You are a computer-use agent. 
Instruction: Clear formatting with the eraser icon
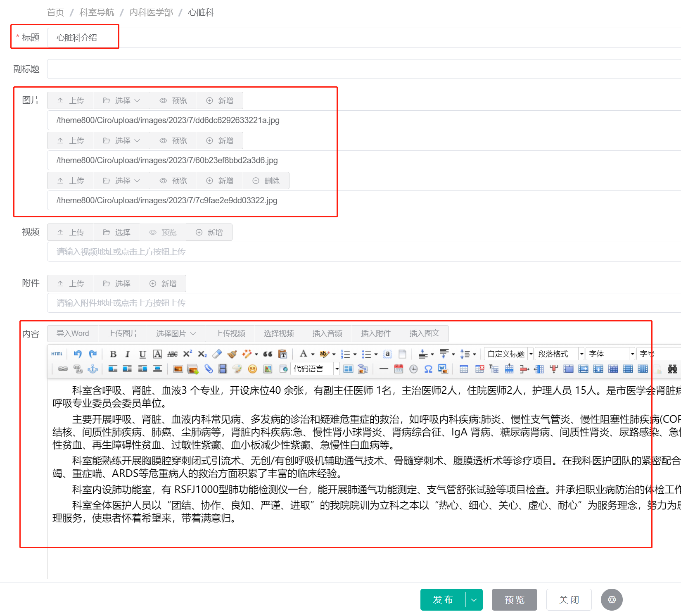point(217,354)
